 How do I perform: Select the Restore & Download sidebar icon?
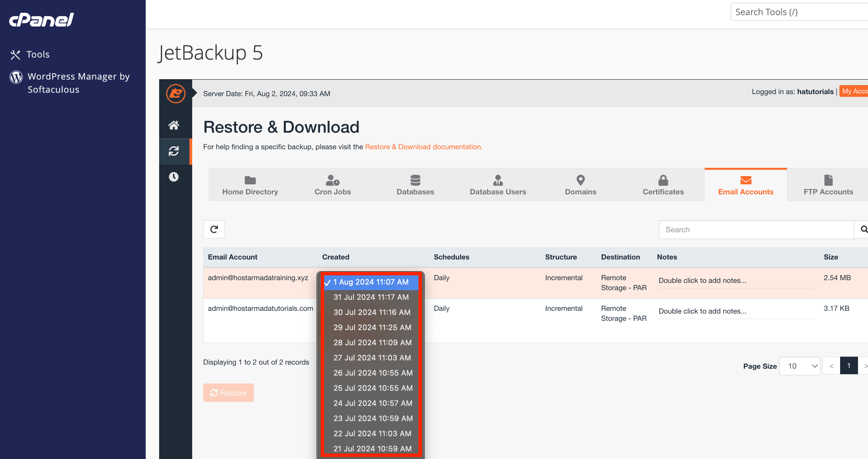(174, 151)
